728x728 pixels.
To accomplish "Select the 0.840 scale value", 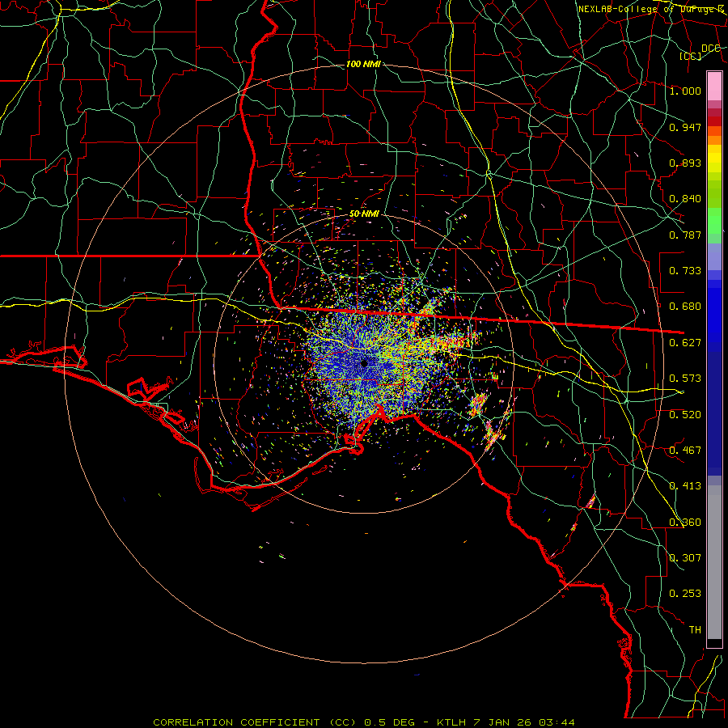I will [685, 199].
